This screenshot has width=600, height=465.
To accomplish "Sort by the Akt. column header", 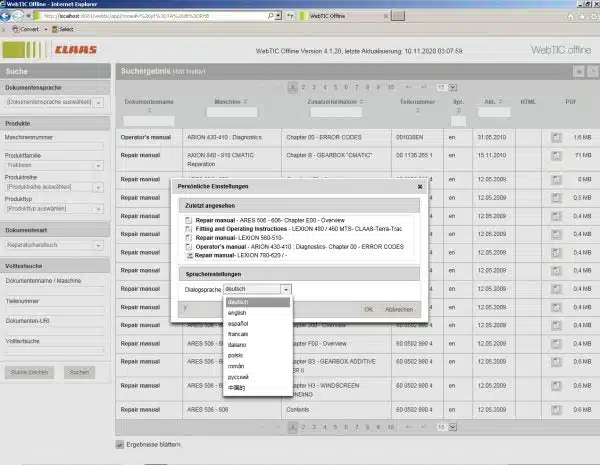I will [493, 102].
